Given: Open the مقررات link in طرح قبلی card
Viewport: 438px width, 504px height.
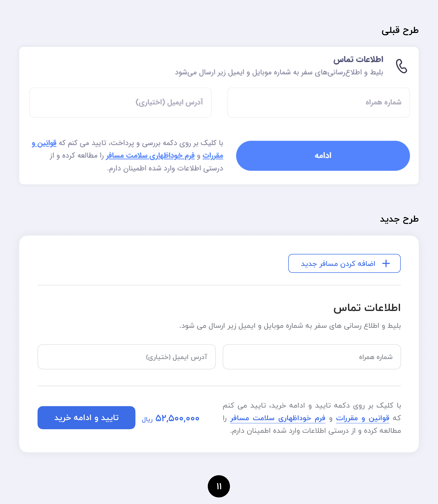Looking at the screenshot, I should [x=213, y=156].
